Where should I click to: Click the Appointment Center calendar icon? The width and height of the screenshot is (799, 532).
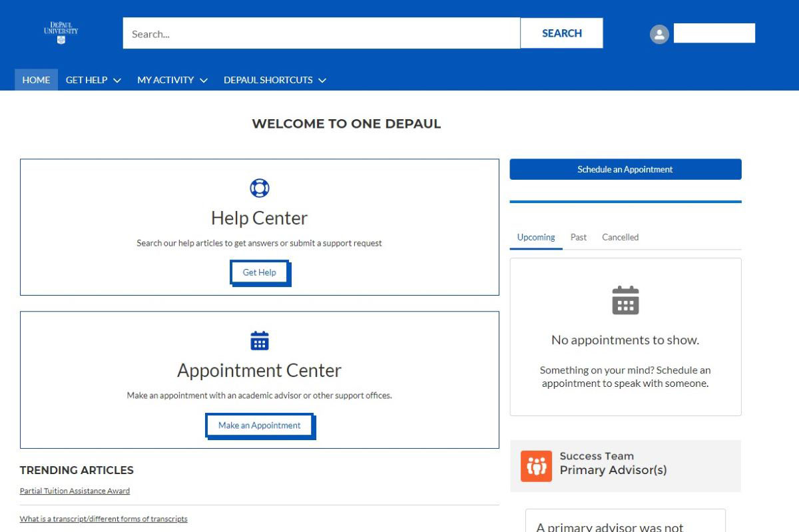[x=259, y=340]
